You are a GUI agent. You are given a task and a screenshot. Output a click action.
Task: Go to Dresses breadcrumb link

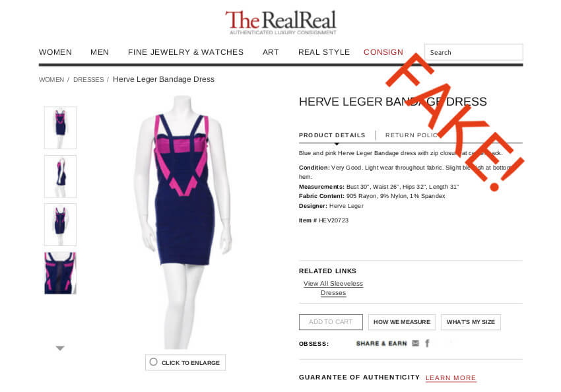[88, 79]
